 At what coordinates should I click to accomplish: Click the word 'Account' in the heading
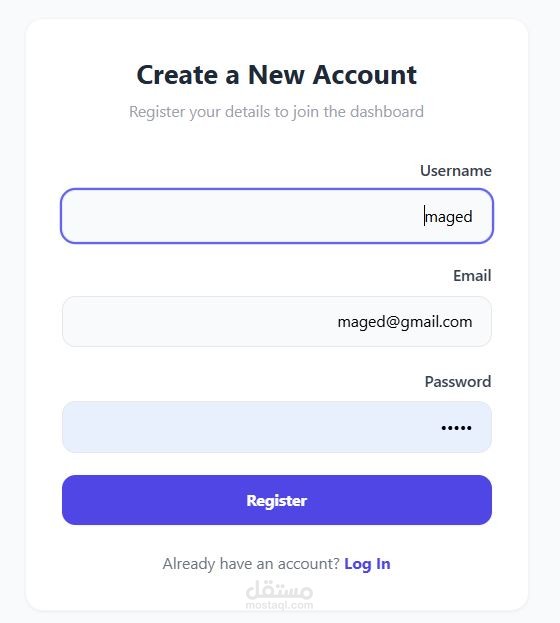364,75
